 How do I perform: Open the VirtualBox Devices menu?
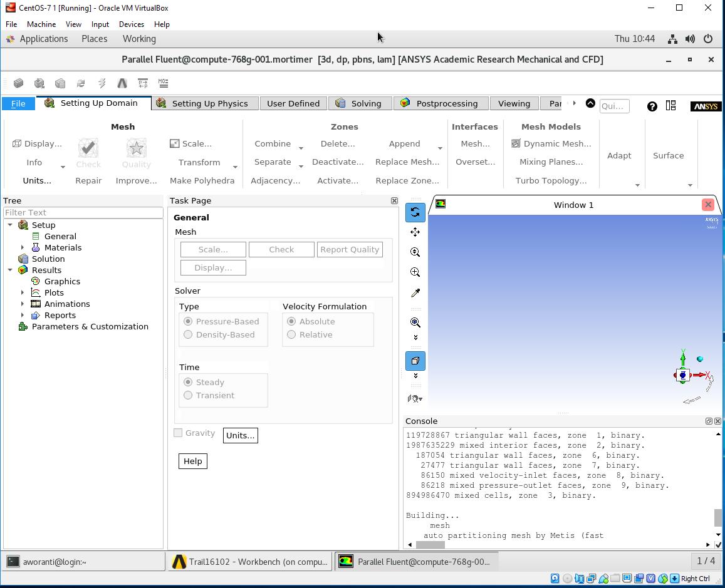132,24
